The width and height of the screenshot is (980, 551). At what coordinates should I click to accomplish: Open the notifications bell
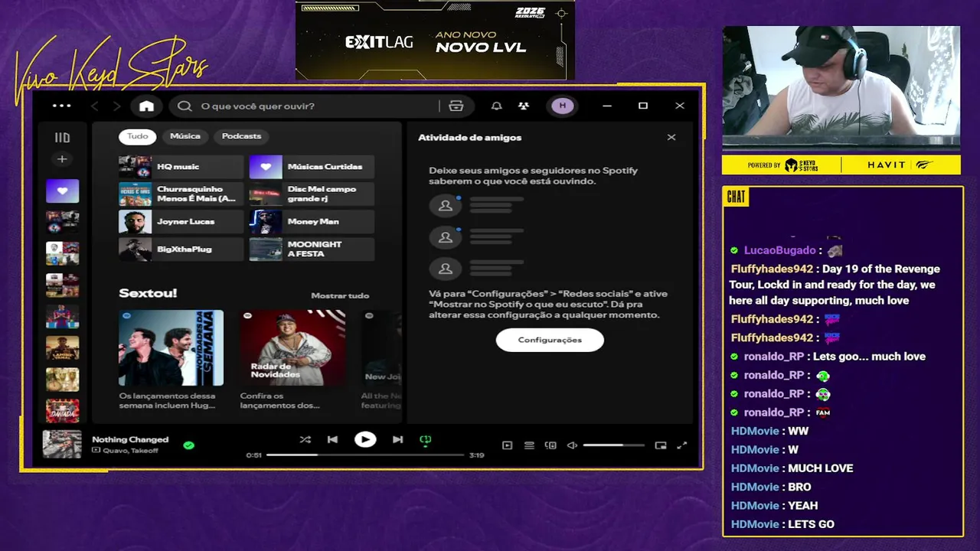pyautogui.click(x=497, y=106)
